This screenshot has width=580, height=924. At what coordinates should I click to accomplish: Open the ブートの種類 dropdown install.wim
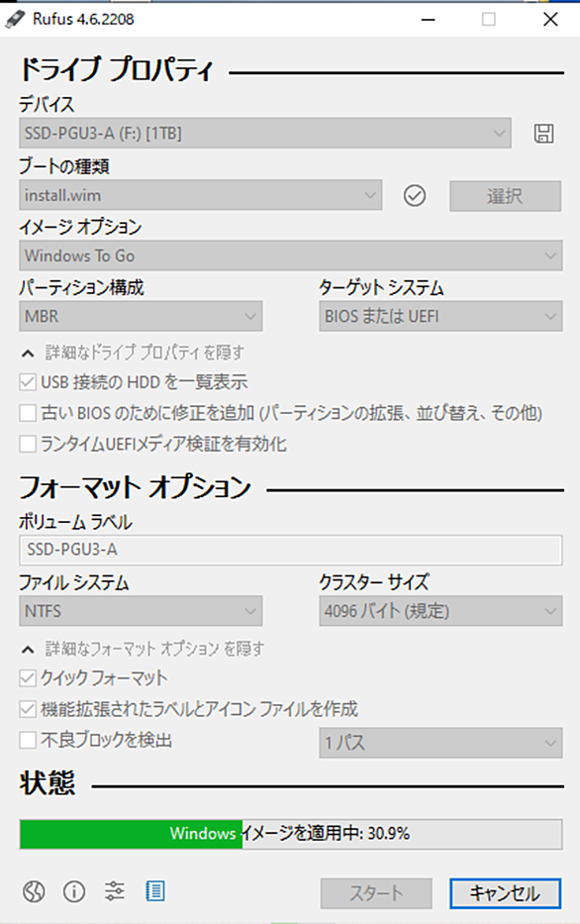[x=200, y=195]
